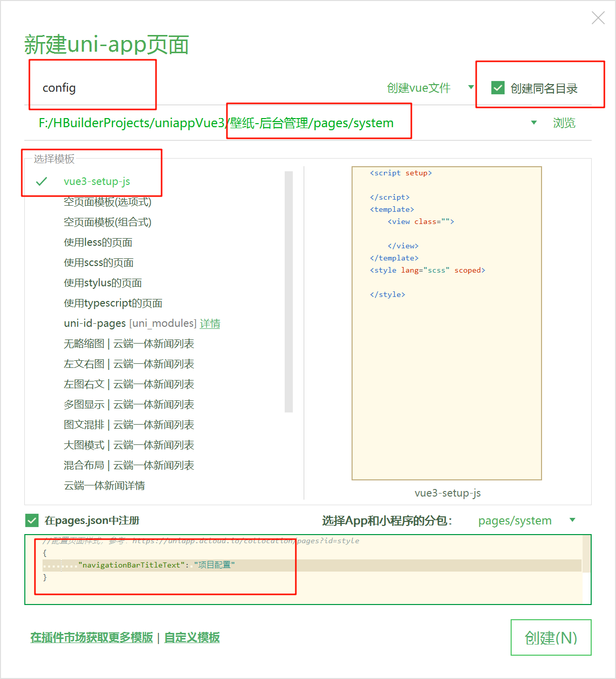
Task: Click the checkmark icon beside vue3-setup-js
Action: [x=42, y=181]
